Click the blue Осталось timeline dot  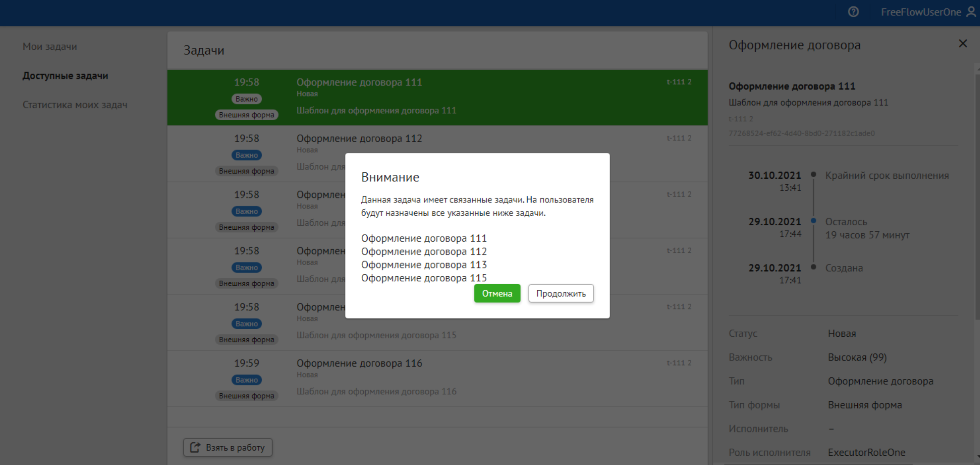(814, 221)
